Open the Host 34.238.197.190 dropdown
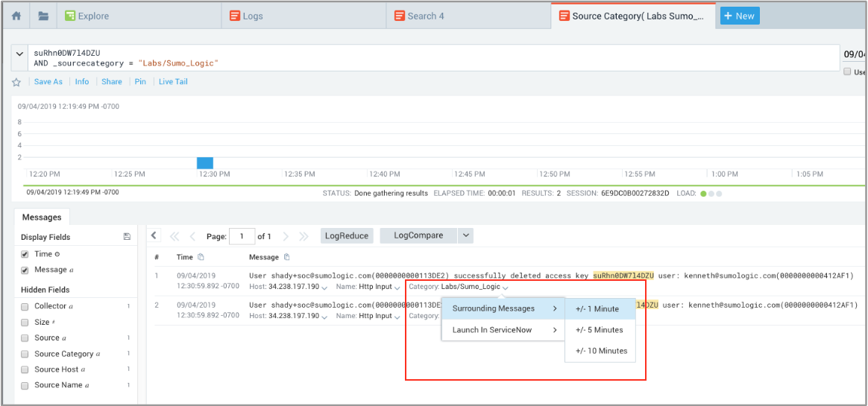 click(x=324, y=287)
